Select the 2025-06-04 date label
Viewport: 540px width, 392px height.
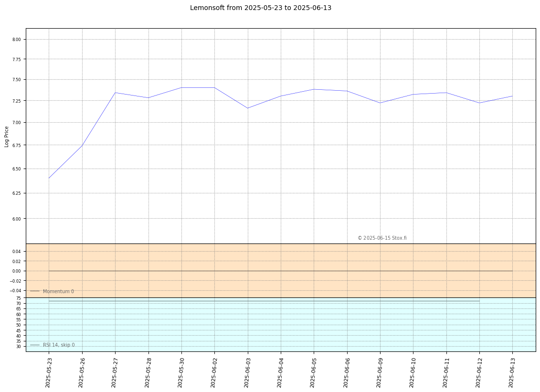coord(280,373)
